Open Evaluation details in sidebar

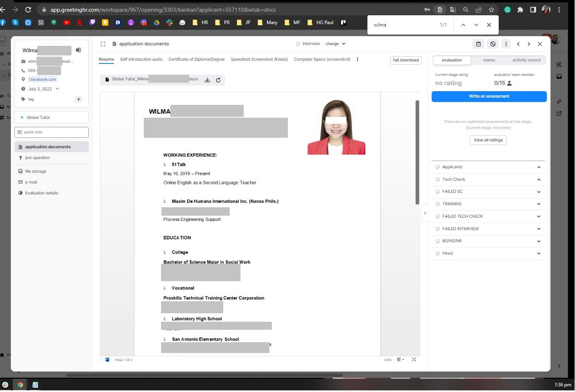point(51,193)
